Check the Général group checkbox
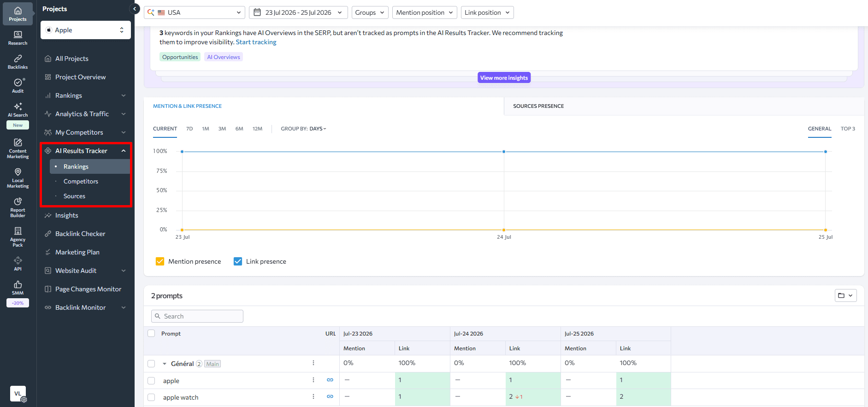 coord(151,364)
